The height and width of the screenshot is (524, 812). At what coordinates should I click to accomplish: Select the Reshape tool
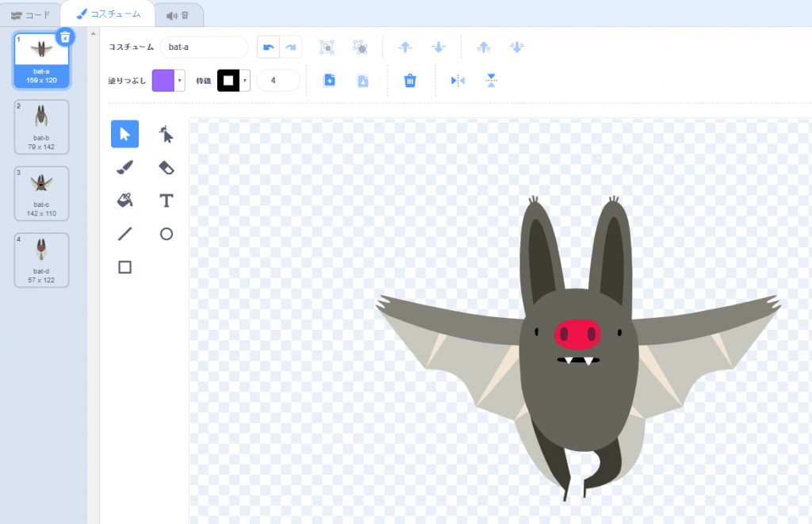[166, 135]
